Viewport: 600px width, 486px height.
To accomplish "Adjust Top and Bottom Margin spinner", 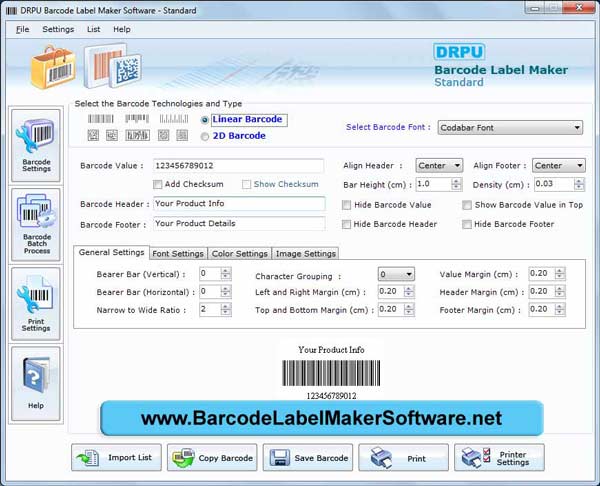I will (409, 310).
